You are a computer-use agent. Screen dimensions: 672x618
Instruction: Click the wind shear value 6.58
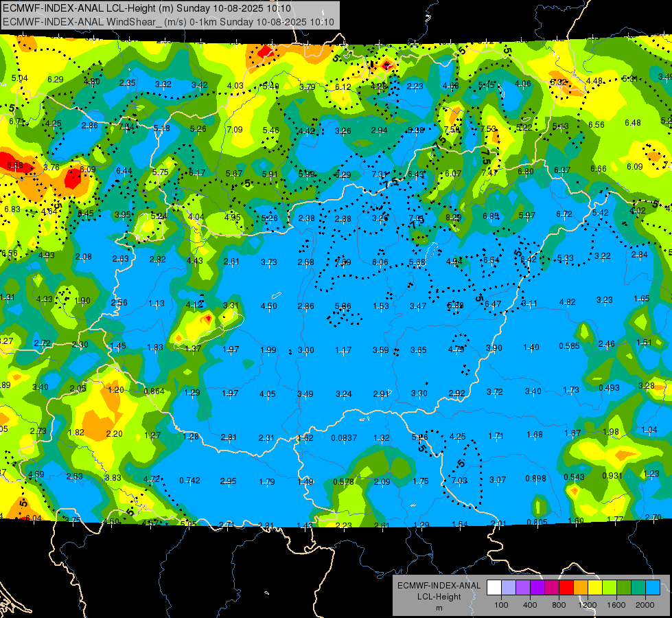tap(15, 165)
